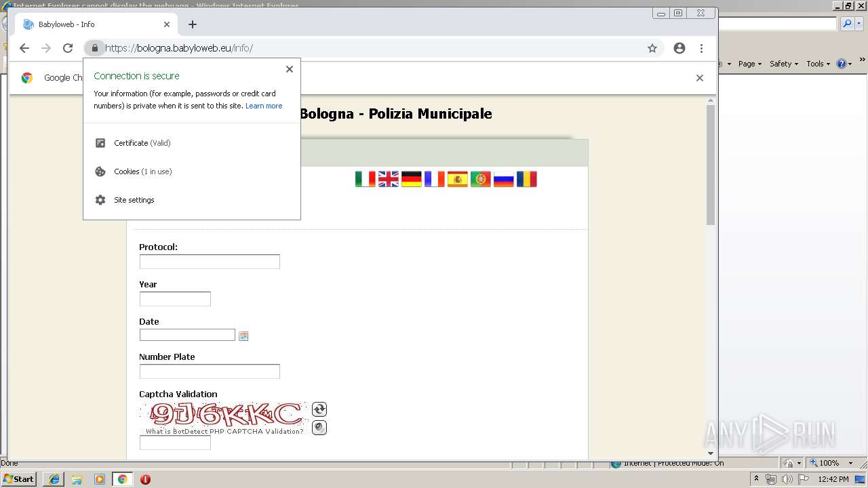Close the Connection is secure popup
868x488 pixels.
point(290,69)
